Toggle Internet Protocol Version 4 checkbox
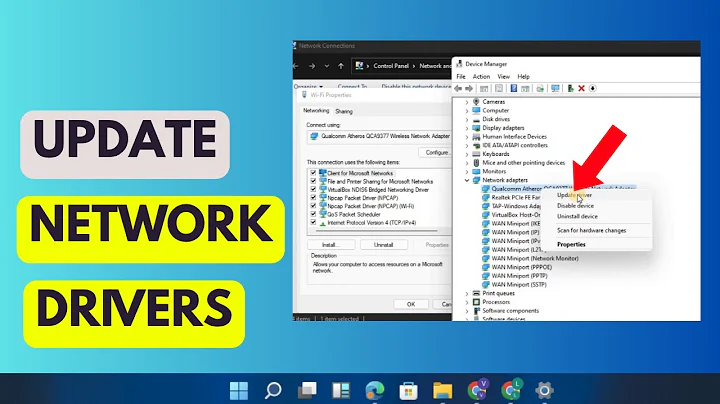The image size is (720, 404). 313,223
